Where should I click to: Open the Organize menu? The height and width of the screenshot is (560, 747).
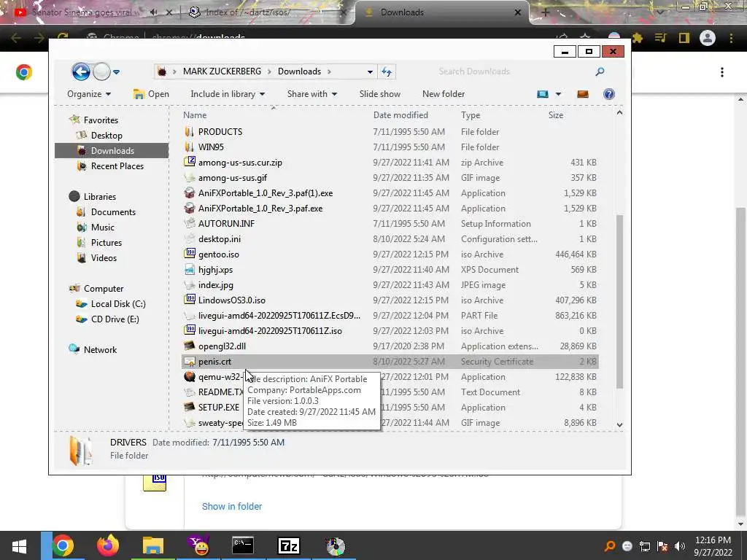click(89, 94)
